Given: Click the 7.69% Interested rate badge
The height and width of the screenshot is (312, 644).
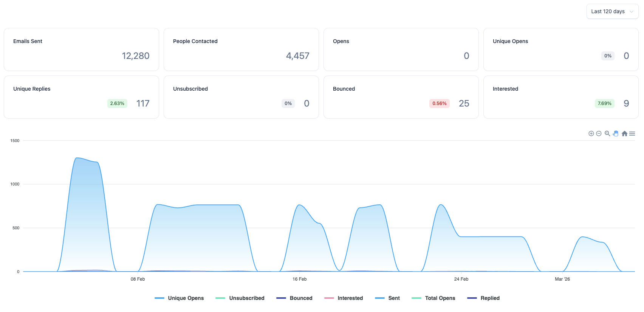Looking at the screenshot, I should pyautogui.click(x=605, y=103).
